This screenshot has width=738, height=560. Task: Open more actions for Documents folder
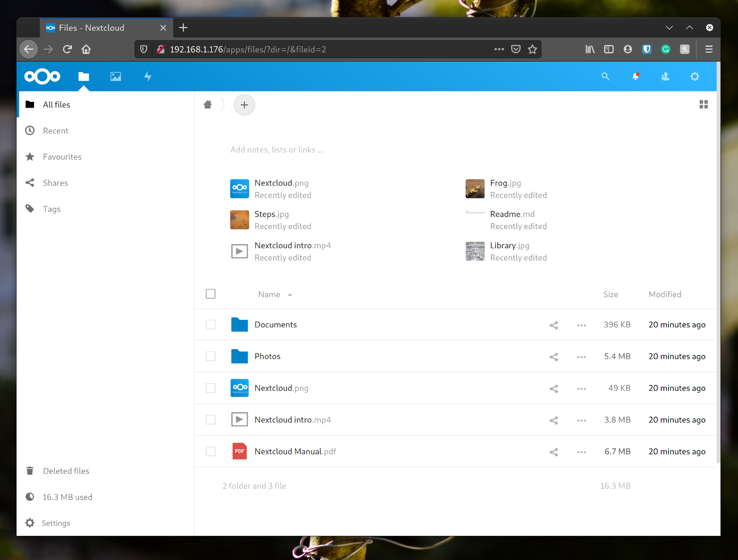point(582,325)
